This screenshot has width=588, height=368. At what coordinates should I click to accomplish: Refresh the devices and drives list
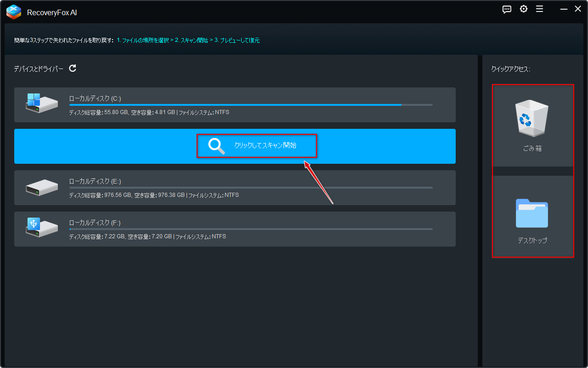[x=73, y=68]
